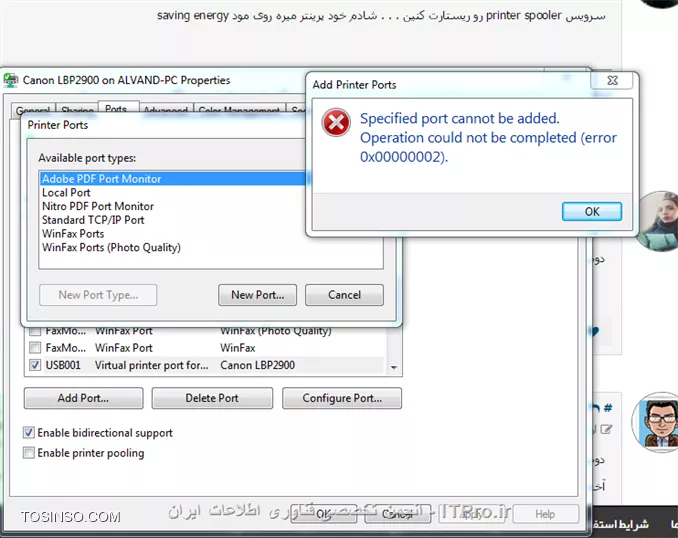
Task: Click the red error icon in the dialog
Action: tap(336, 122)
